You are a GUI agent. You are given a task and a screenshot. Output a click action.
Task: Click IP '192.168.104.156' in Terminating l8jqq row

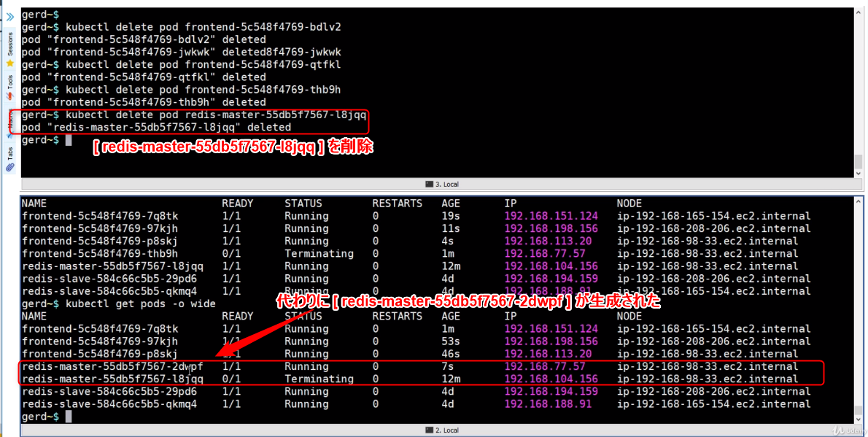coord(551,379)
